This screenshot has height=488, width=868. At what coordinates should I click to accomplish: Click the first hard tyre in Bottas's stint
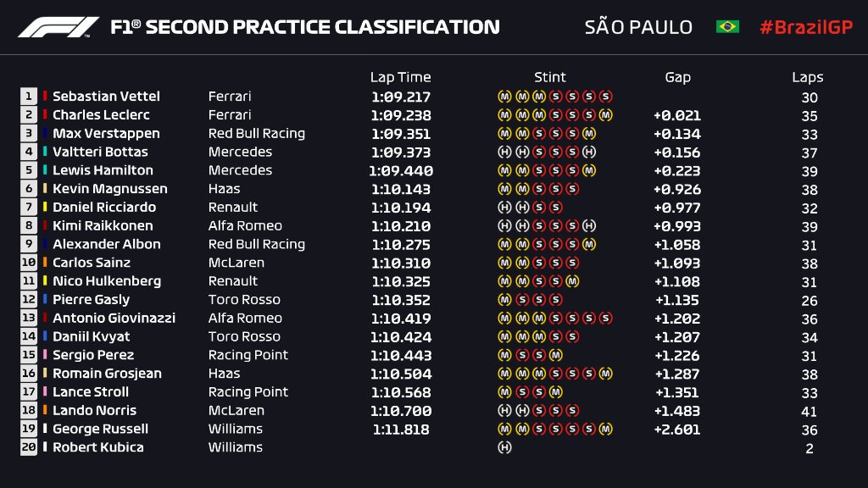[504, 152]
